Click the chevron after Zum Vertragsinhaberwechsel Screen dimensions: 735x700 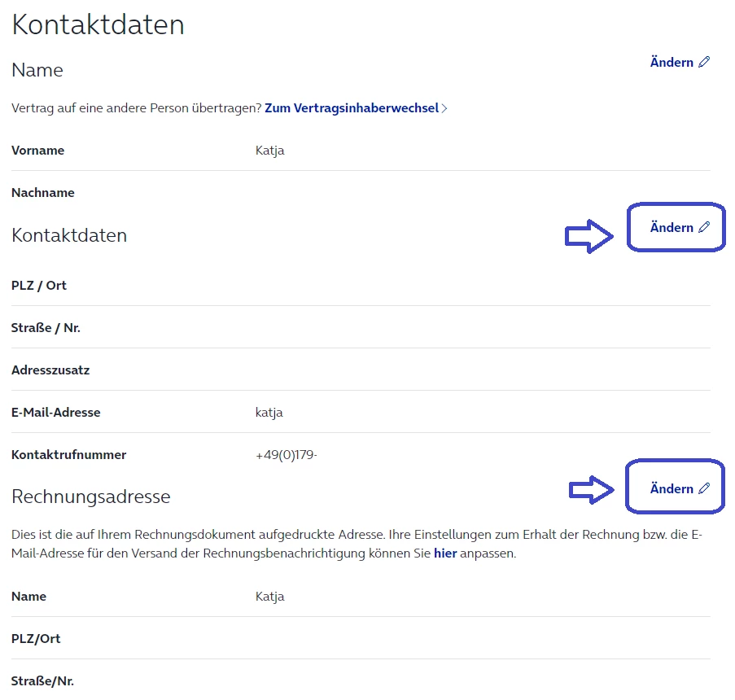[444, 108]
